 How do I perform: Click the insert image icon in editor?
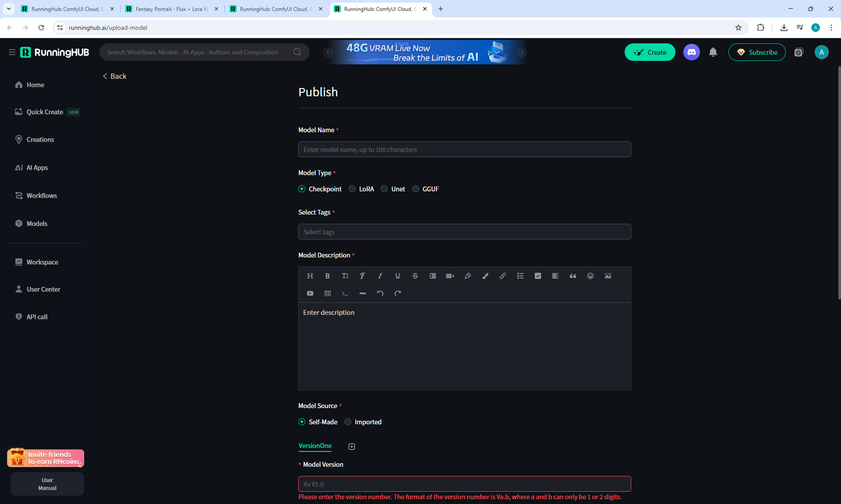click(608, 276)
